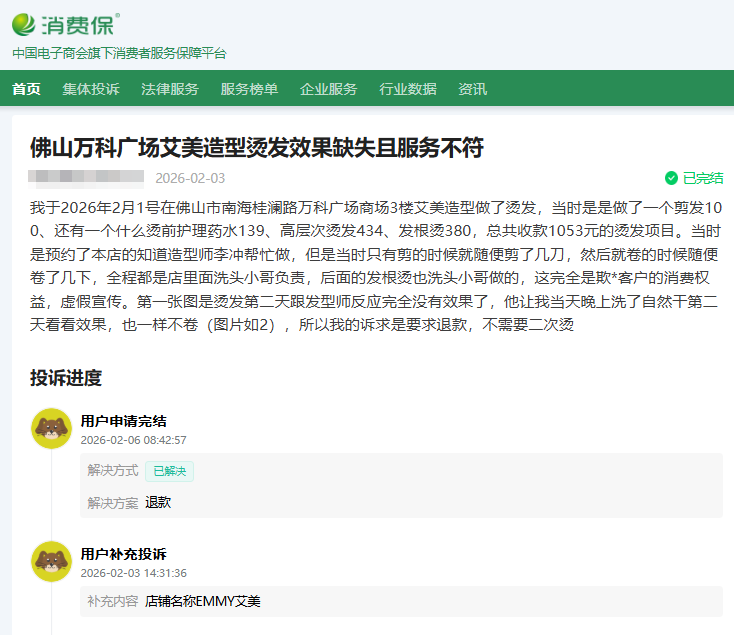Go to 集体投诉 in the navigation bar
Screen dimensions: 734x635
[91, 89]
